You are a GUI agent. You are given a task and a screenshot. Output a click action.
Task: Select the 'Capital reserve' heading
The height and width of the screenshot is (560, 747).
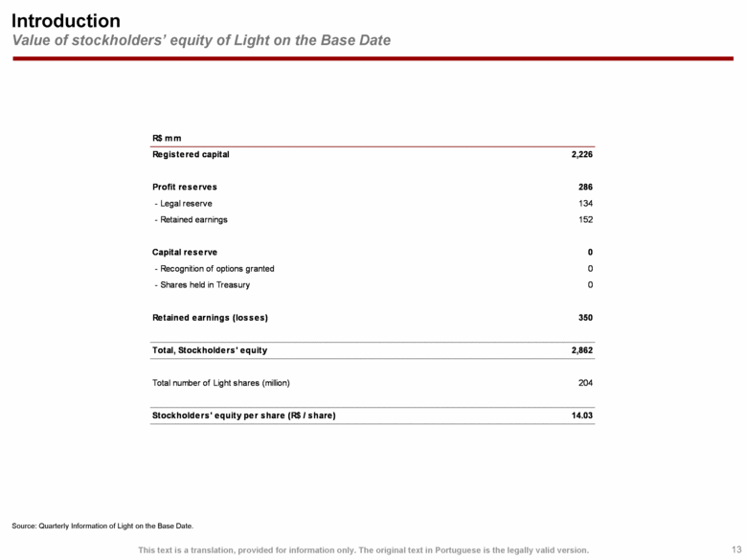coord(185,253)
